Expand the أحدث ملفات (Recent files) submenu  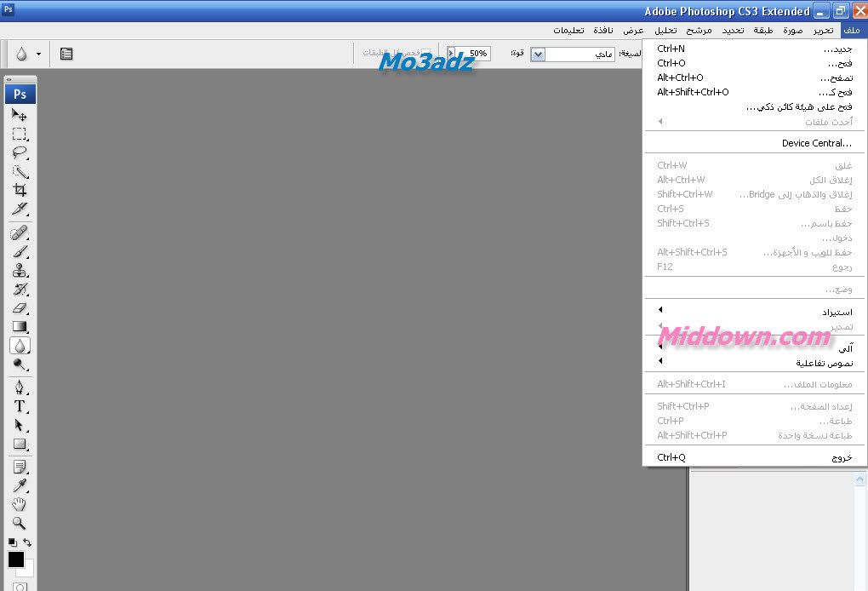click(x=755, y=121)
